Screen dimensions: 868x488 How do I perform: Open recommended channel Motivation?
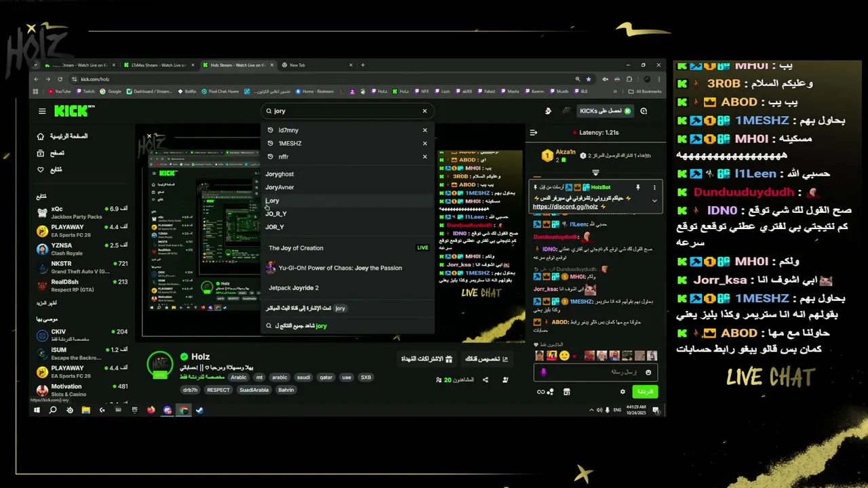[81, 390]
